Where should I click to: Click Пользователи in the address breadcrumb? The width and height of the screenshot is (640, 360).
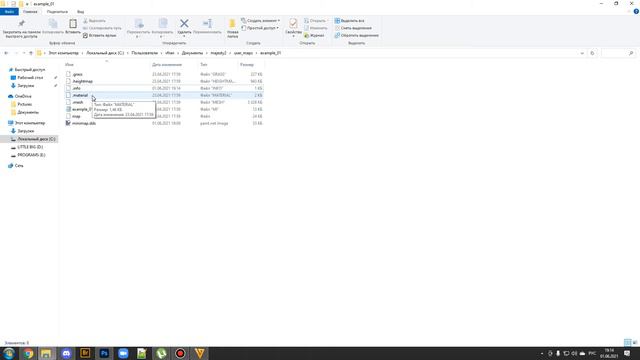point(144,53)
